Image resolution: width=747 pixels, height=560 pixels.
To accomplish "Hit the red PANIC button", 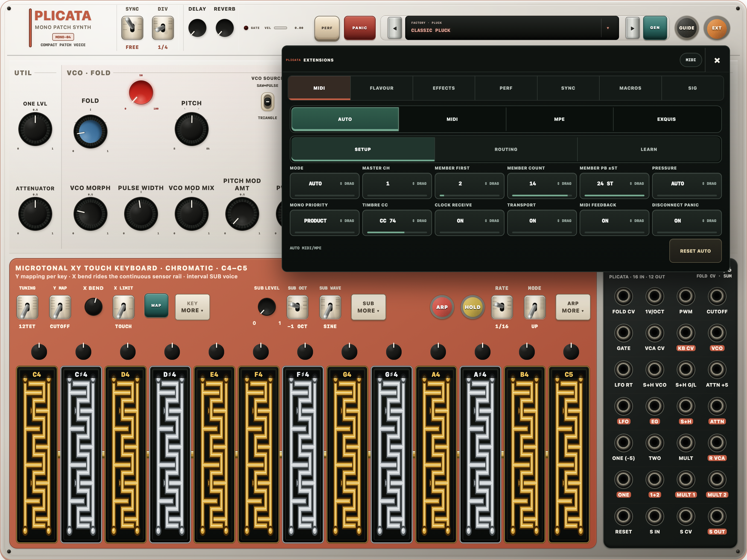I will tap(360, 28).
